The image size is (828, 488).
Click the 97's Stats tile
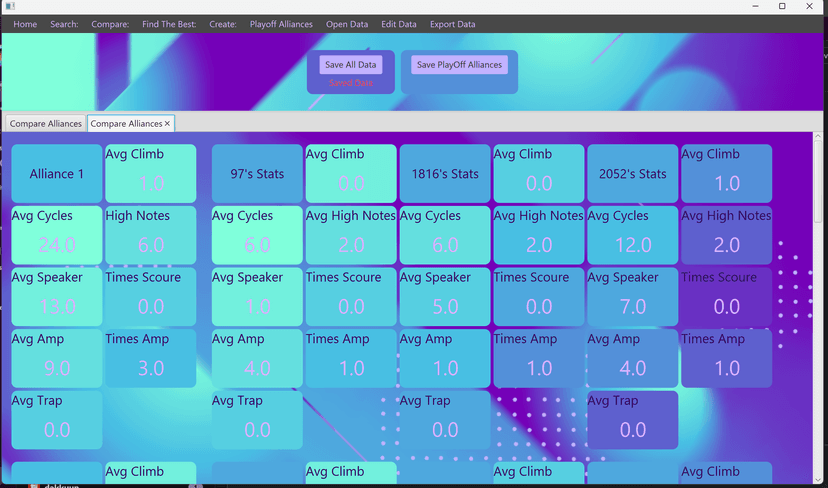pyautogui.click(x=257, y=174)
